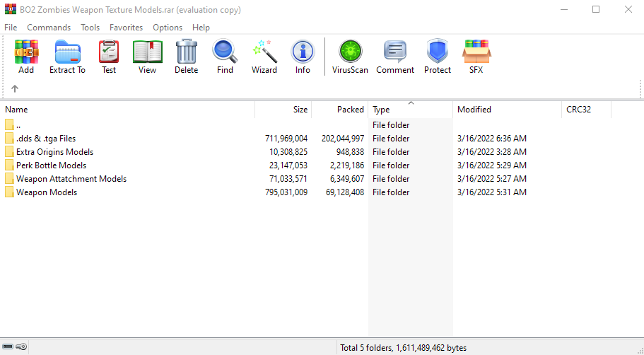This screenshot has width=644, height=355.
Task: Maximize the WinRAR window
Action: (x=596, y=9)
